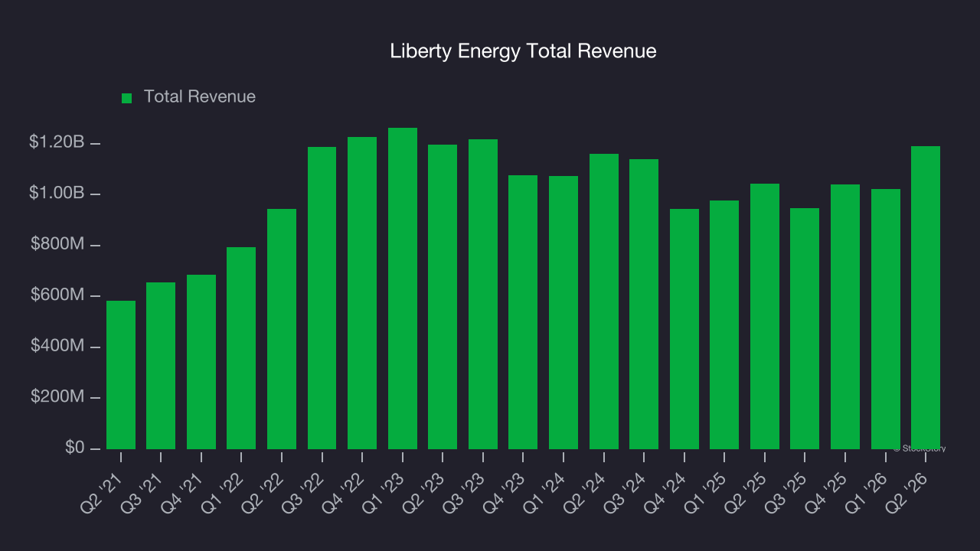The height and width of the screenshot is (551, 980).
Task: Select the Q4 '25 revenue bar
Action: 845,317
